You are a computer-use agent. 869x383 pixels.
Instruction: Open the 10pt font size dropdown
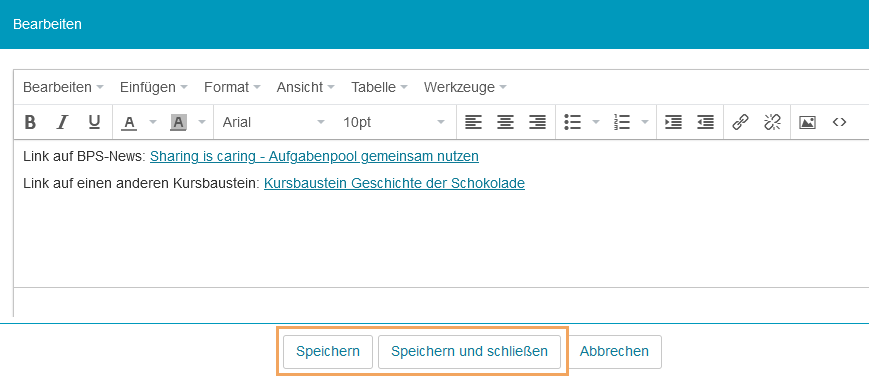(x=394, y=122)
